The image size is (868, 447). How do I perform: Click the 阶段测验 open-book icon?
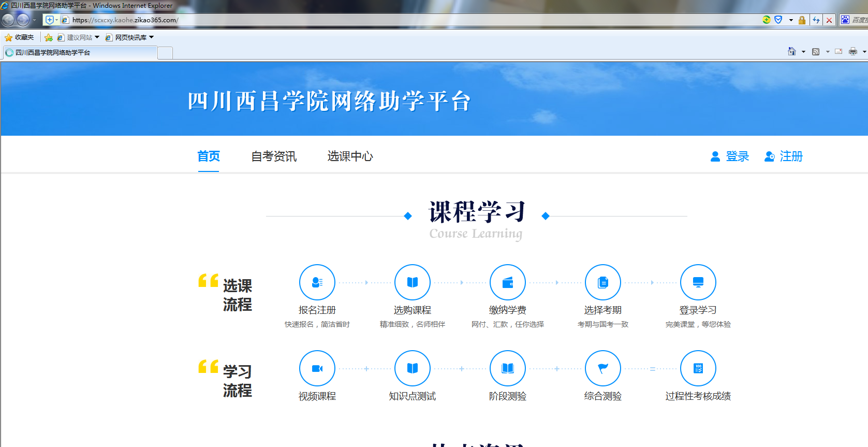(508, 368)
